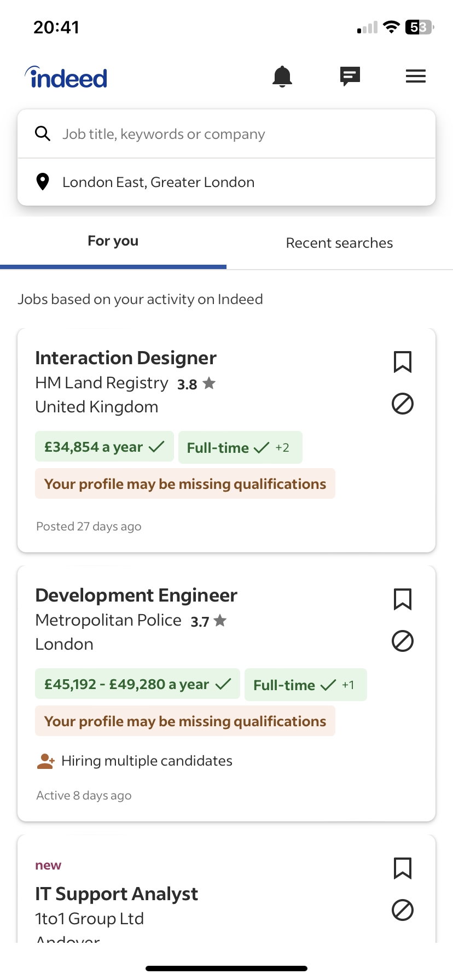Open the Development Engineer job listing
Screen dimensions: 453x980
[136, 596]
